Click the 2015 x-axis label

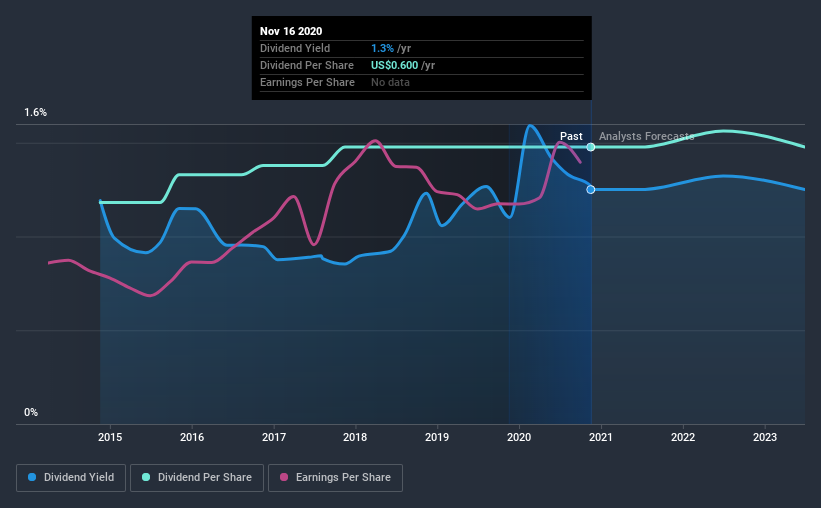110,437
